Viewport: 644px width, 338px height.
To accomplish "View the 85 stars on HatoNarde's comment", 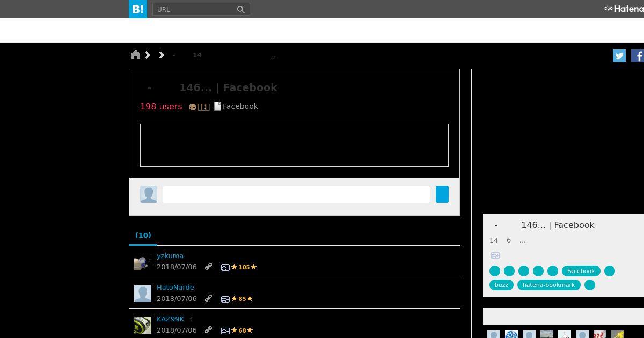I will point(242,299).
